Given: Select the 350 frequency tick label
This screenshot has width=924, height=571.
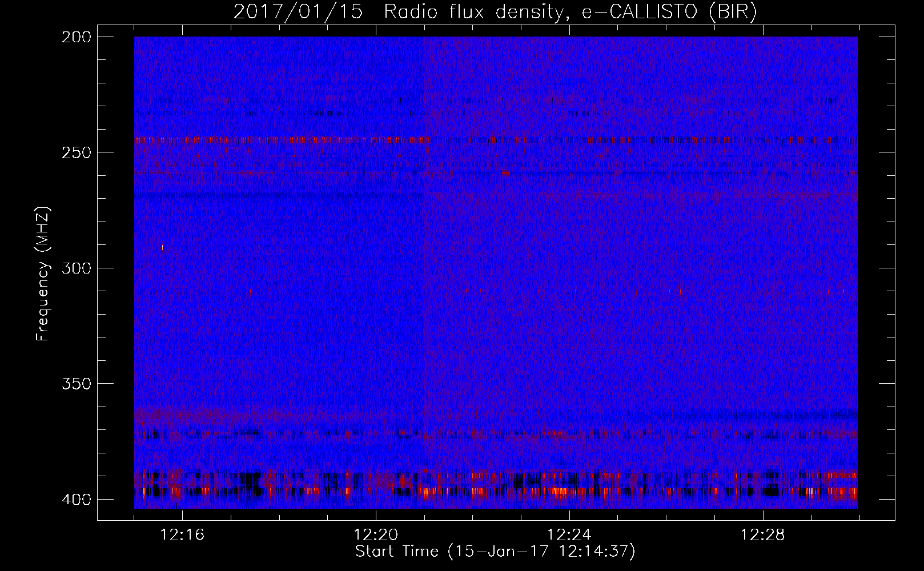Looking at the screenshot, I should [x=77, y=384].
